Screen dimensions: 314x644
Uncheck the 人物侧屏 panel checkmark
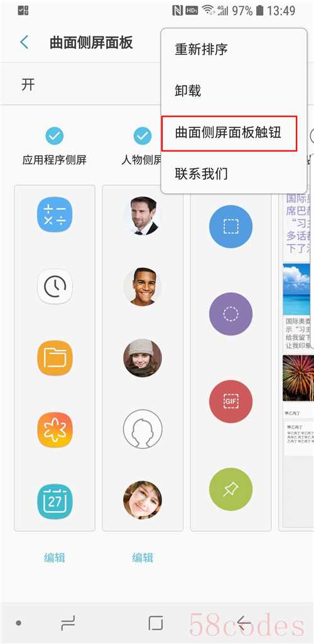pyautogui.click(x=143, y=135)
